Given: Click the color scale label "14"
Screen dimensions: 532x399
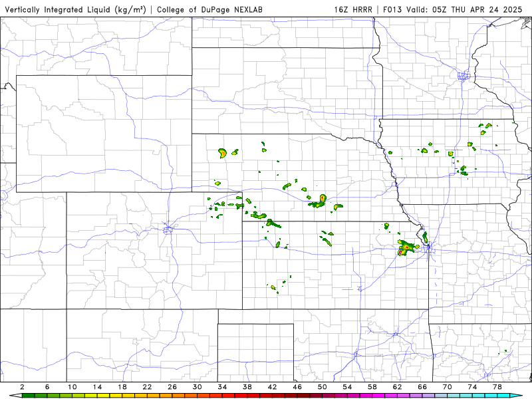Looking at the screenshot, I should coord(97,387).
